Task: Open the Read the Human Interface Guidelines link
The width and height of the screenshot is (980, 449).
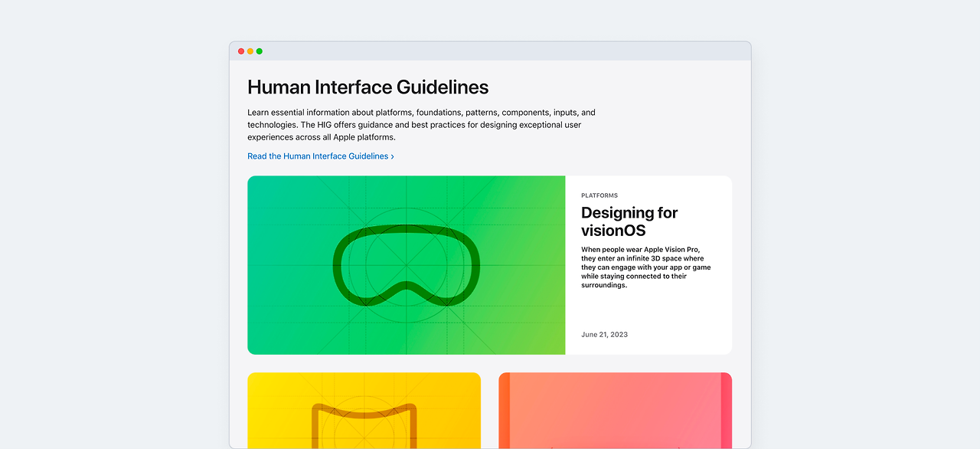Action: tap(321, 156)
